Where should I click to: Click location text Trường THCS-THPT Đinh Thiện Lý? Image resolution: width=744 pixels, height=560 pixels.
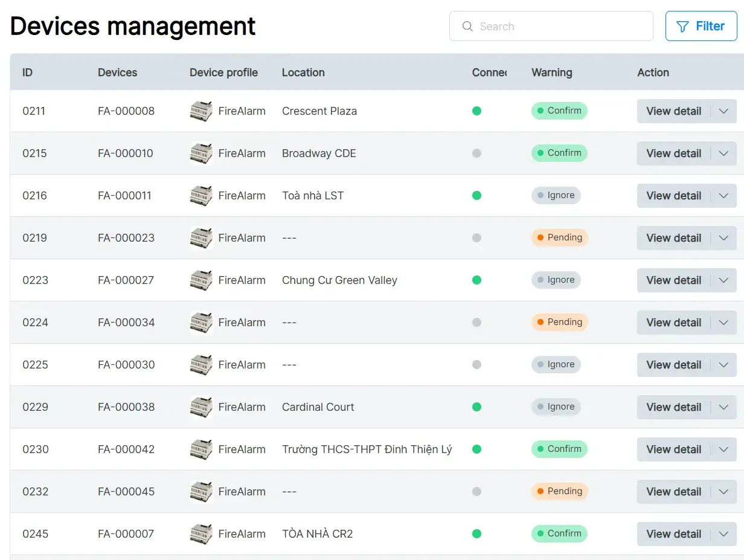[x=367, y=449]
